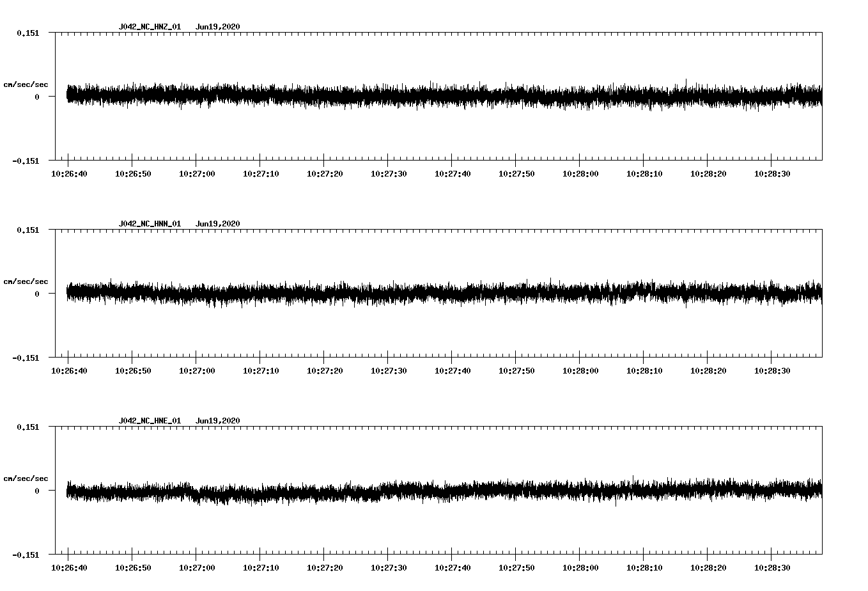This screenshot has height=591, width=868.
Task: Click 10:28:20 time label under HNE plot
Action: 708,568
